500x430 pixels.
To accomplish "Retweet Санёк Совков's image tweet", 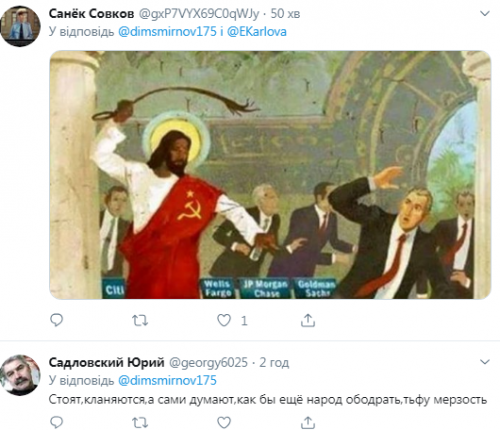I will (140, 321).
